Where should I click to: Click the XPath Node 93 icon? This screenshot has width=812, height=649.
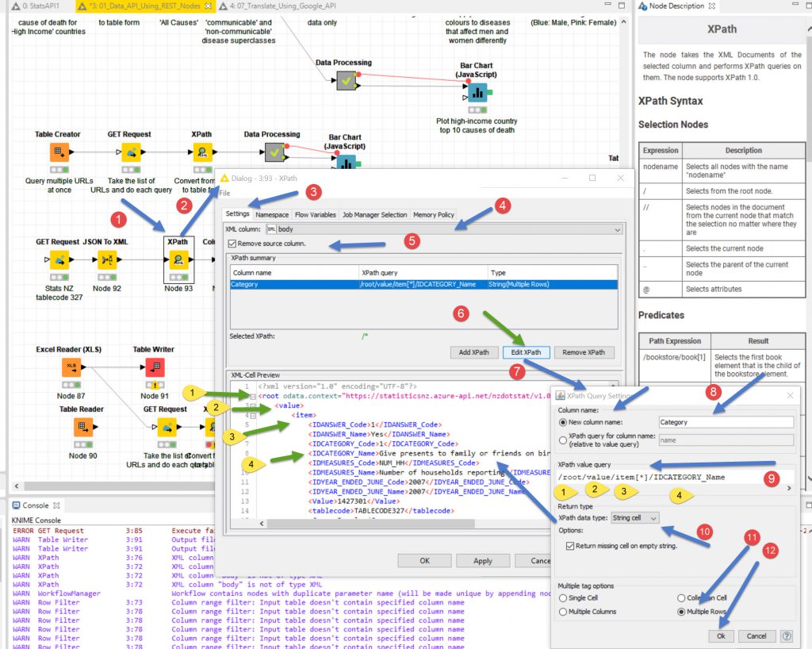[178, 259]
